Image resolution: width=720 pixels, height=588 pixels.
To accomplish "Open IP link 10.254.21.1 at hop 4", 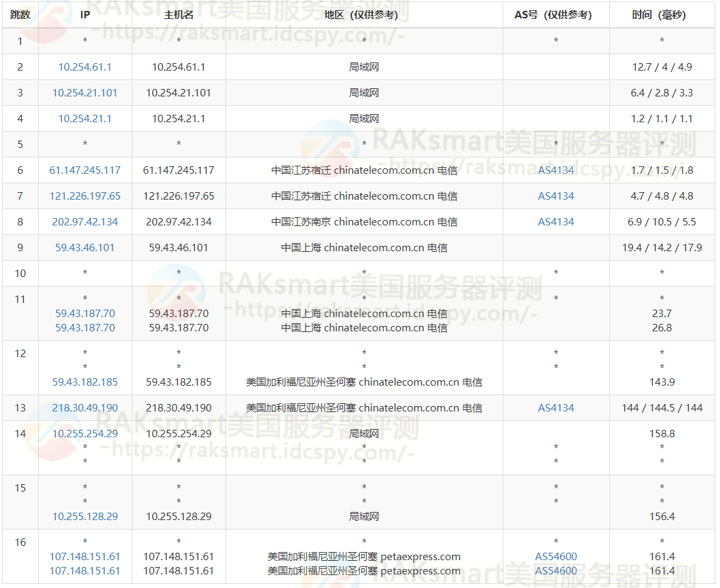I will pyautogui.click(x=85, y=118).
